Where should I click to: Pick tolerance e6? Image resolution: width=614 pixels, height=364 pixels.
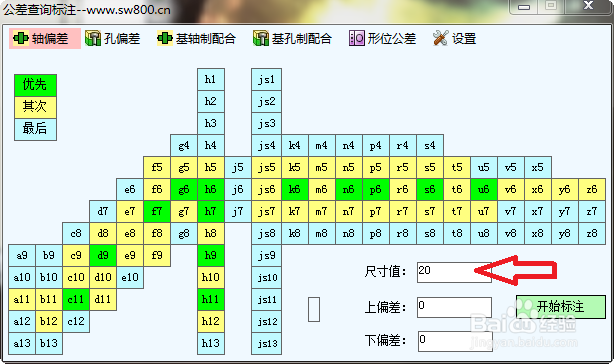(130, 189)
